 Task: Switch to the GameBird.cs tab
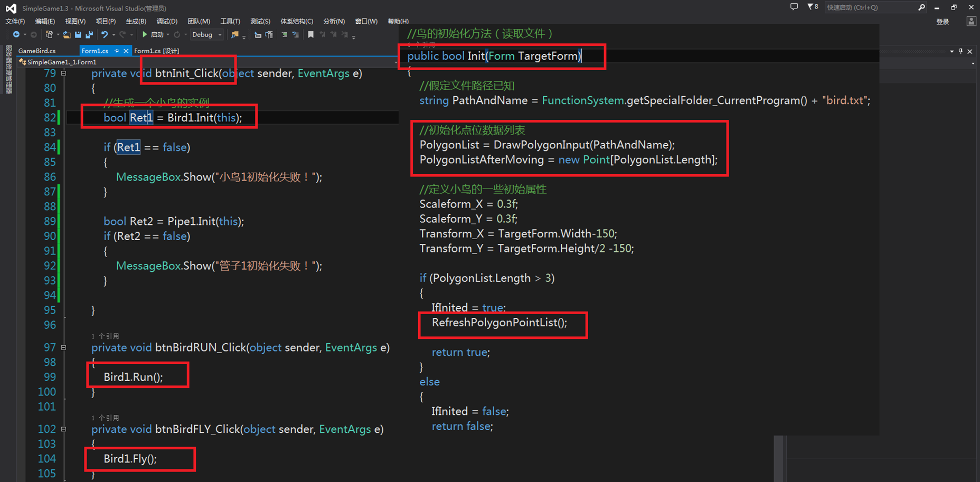(x=37, y=51)
